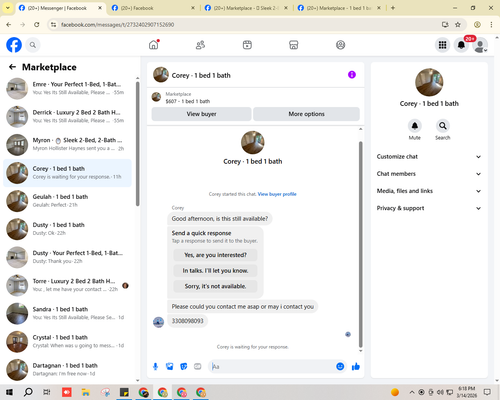Open the tab search dropdown arrow
The height and width of the screenshot is (400, 500).
click(8, 8)
